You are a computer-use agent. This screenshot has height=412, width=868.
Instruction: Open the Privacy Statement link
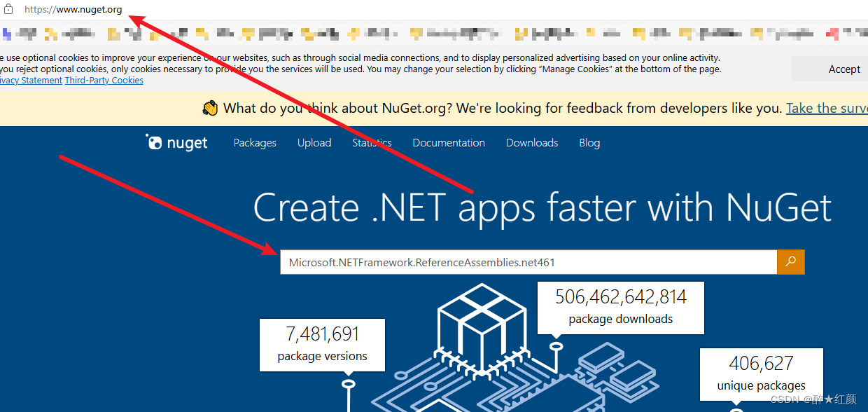coord(31,80)
